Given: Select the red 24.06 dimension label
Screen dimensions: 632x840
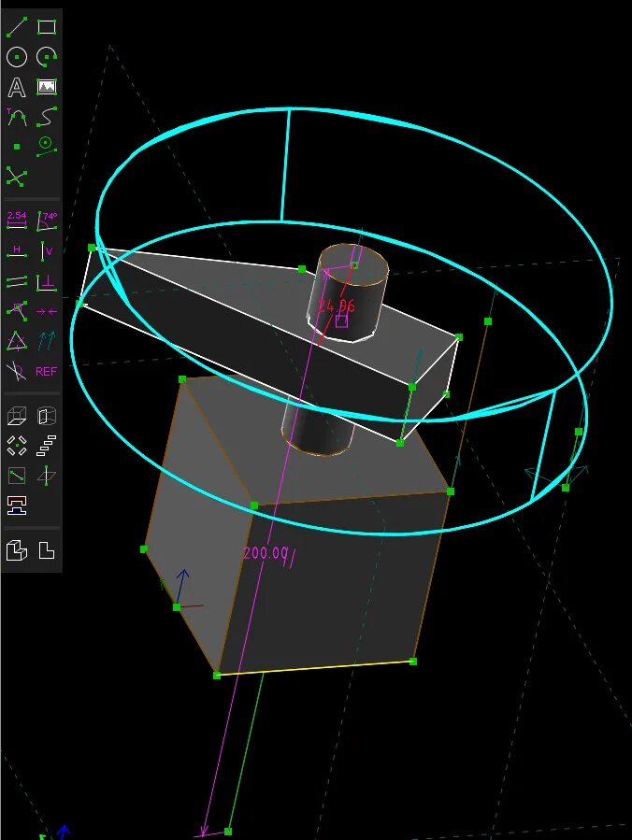Looking at the screenshot, I should (x=337, y=306).
